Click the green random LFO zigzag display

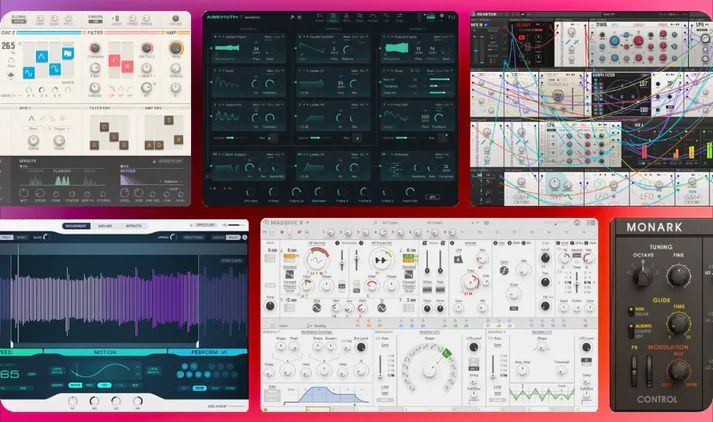click(541, 394)
